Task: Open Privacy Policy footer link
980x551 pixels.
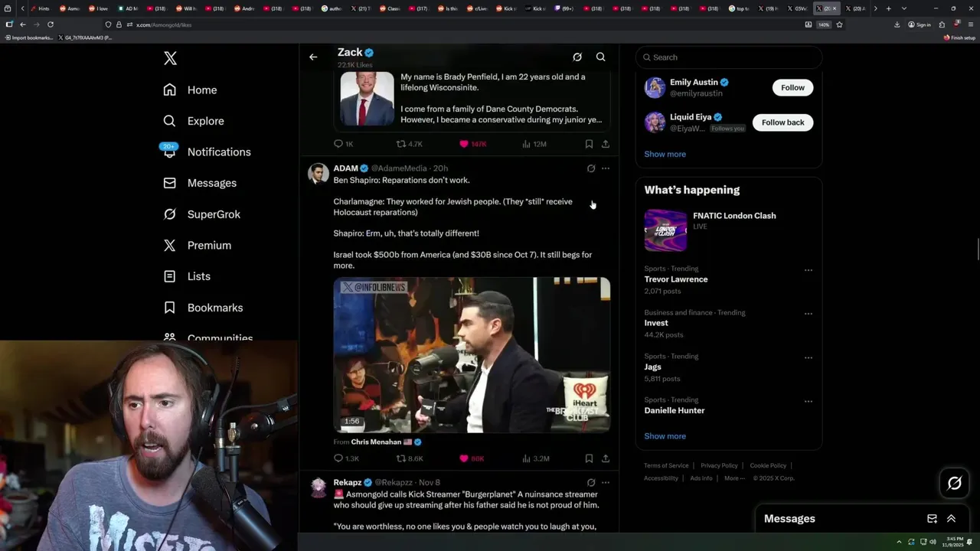Action: pyautogui.click(x=719, y=465)
